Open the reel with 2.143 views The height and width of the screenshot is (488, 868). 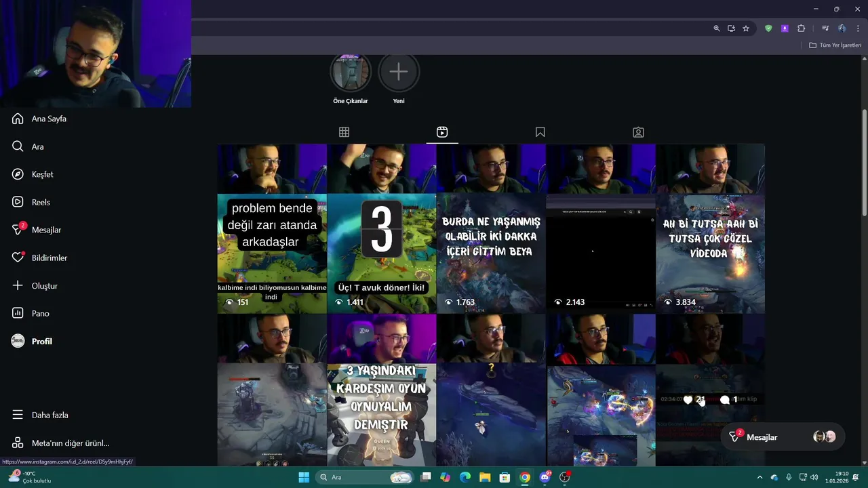tap(601, 229)
